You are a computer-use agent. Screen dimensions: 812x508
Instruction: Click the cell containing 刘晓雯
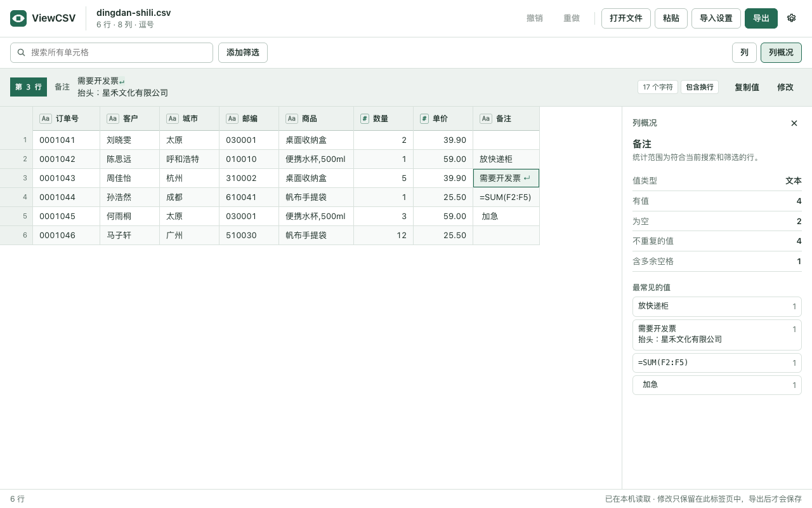tap(129, 140)
